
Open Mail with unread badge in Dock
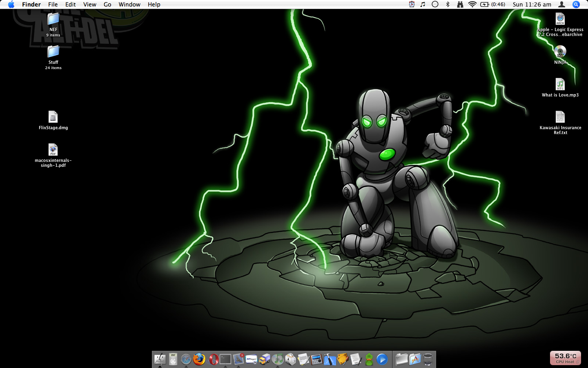[x=238, y=359]
